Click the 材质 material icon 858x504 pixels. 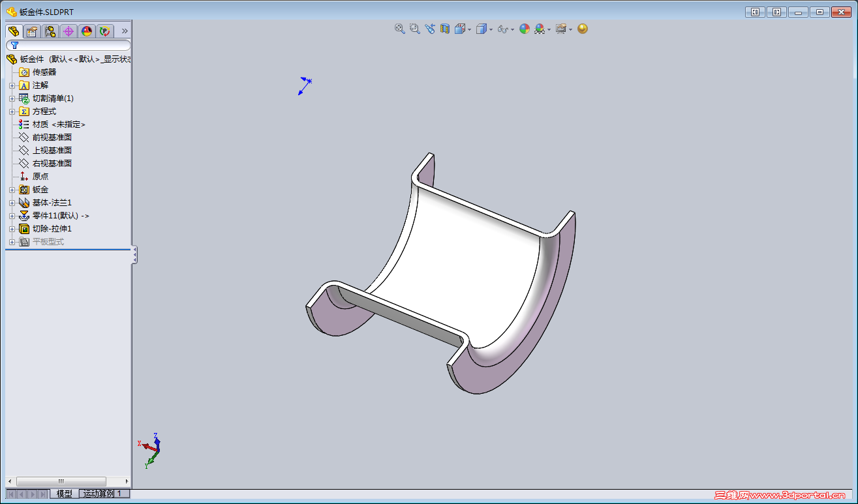pyautogui.click(x=24, y=124)
